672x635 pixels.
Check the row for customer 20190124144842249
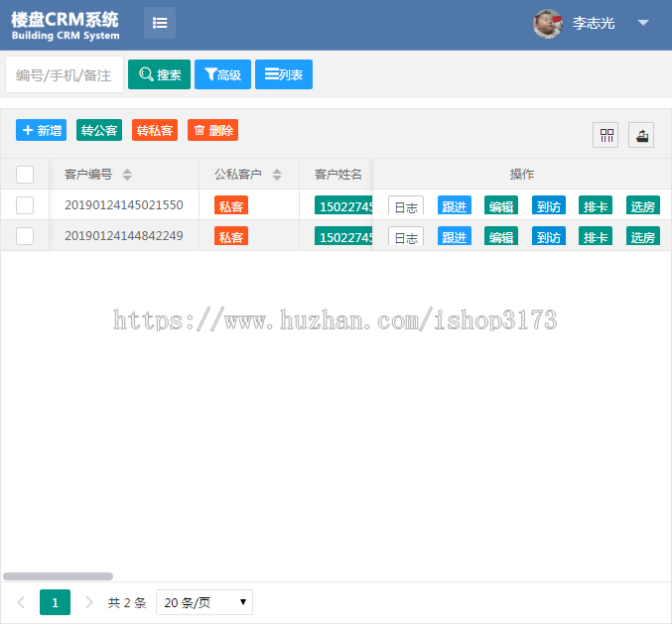click(x=25, y=236)
